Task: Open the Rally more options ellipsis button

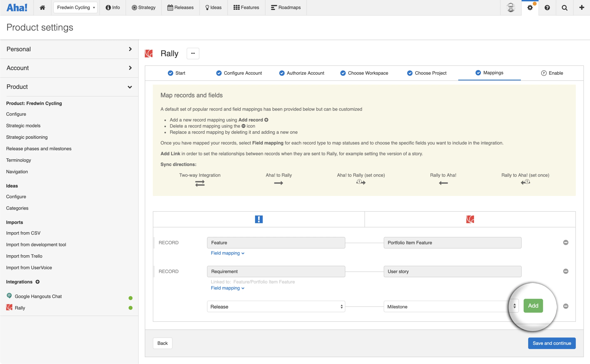Action: tap(193, 53)
